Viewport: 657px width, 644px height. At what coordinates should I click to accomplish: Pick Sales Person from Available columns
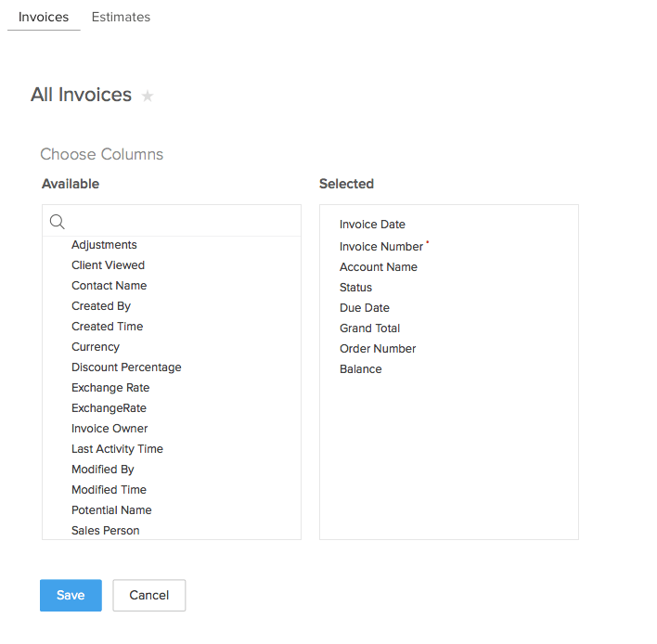point(106,531)
